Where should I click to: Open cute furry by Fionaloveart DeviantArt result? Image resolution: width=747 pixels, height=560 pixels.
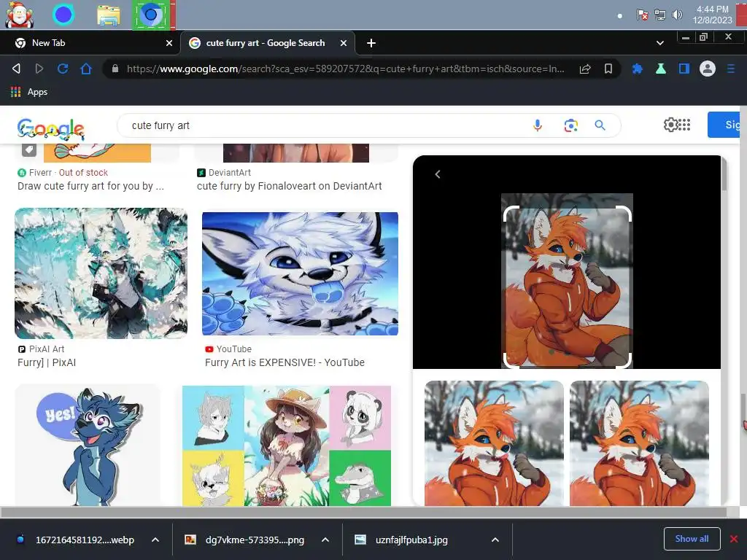point(289,186)
